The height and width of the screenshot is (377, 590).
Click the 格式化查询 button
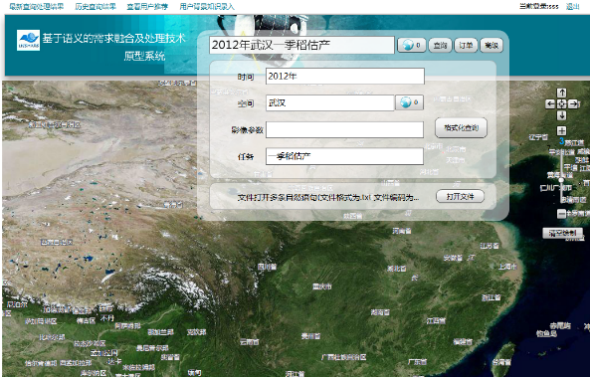point(461,128)
